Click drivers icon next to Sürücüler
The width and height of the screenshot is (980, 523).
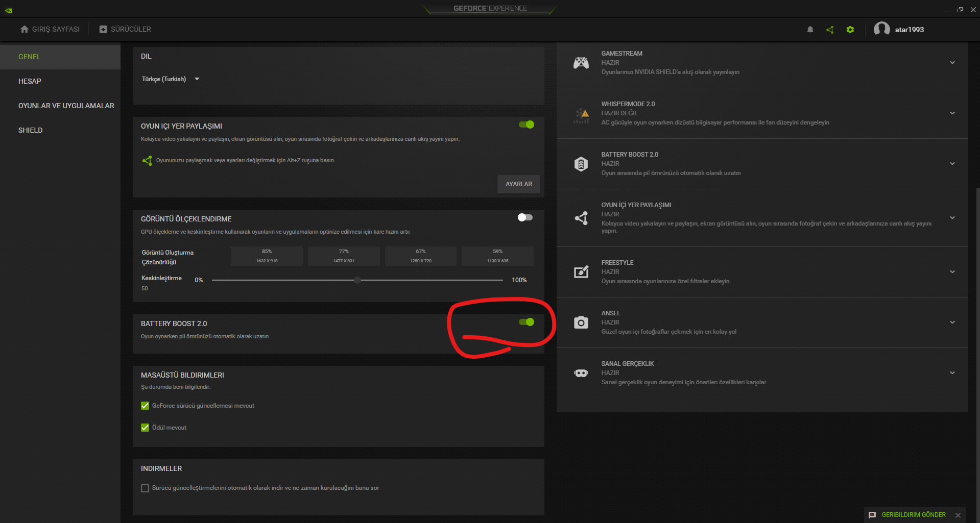pos(103,29)
